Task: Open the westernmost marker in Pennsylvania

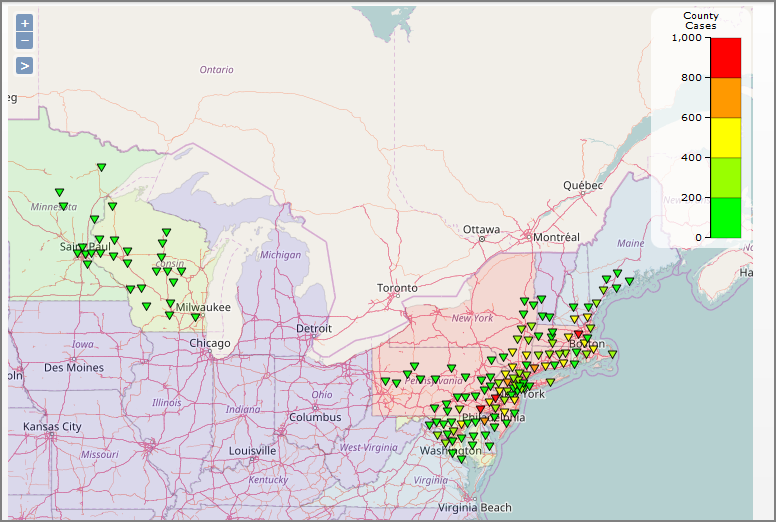Action: [x=385, y=381]
